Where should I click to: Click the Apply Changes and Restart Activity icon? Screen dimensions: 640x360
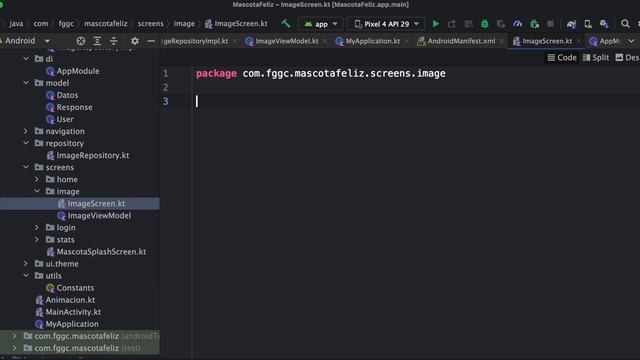coord(452,24)
